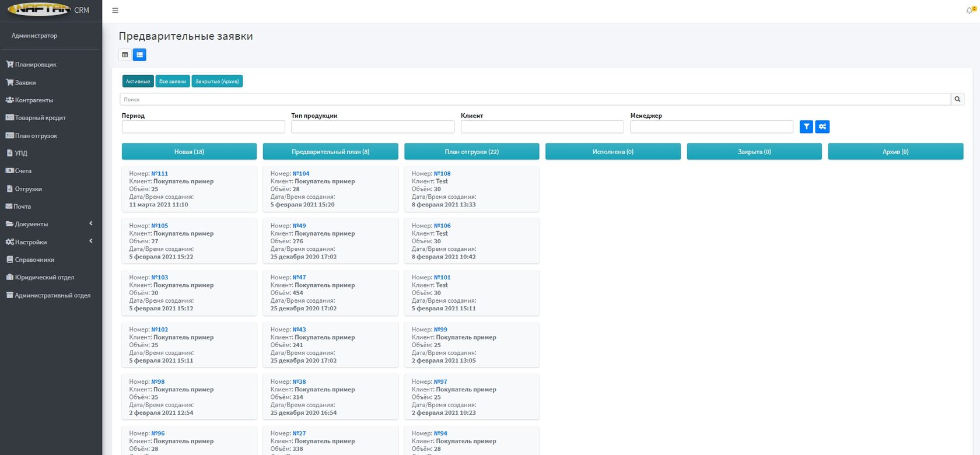The height and width of the screenshot is (455, 980).
Task: Open request №102 link
Action: (x=159, y=330)
